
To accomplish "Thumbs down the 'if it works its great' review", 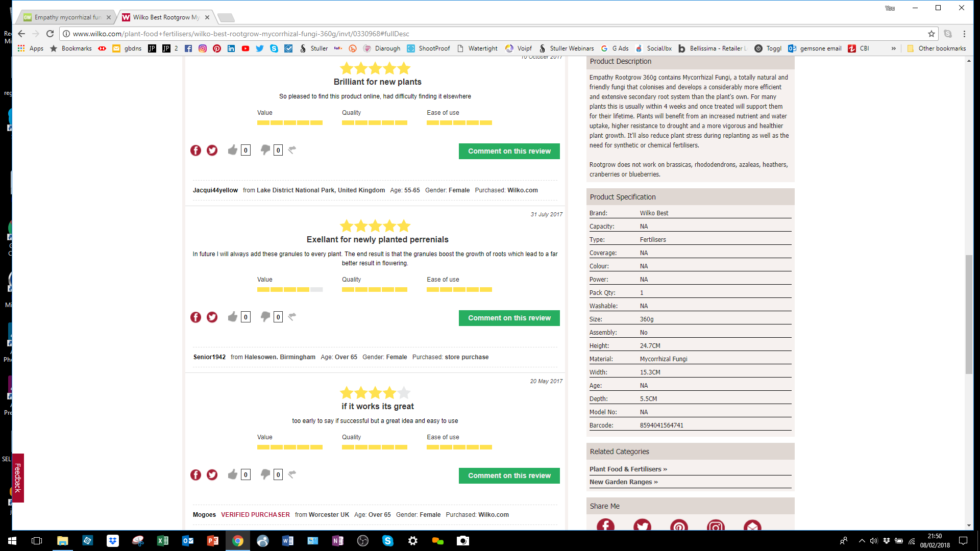I will pos(265,474).
